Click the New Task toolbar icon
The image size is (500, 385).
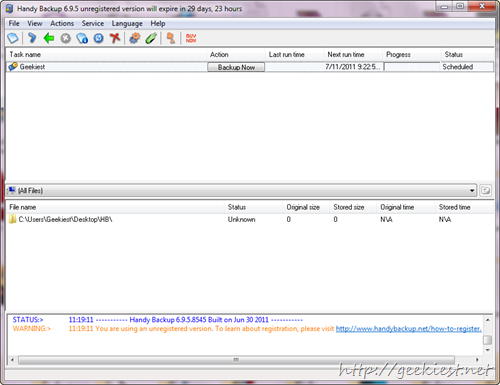13,38
